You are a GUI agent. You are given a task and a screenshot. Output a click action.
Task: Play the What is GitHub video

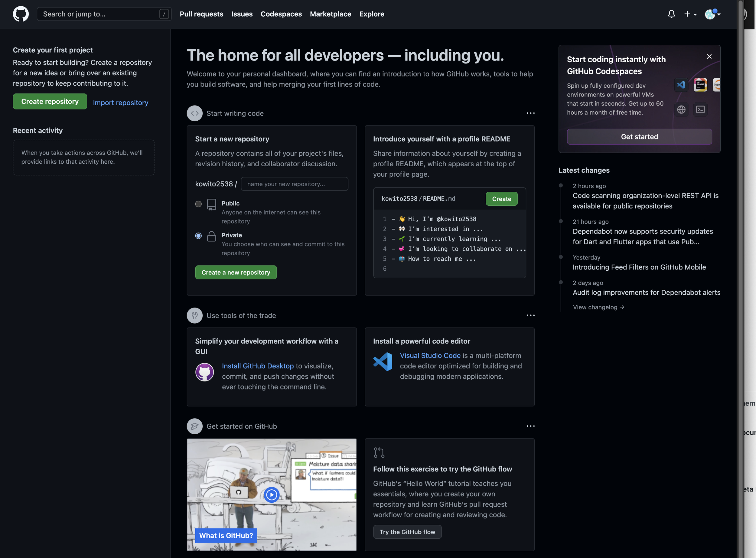click(x=271, y=494)
